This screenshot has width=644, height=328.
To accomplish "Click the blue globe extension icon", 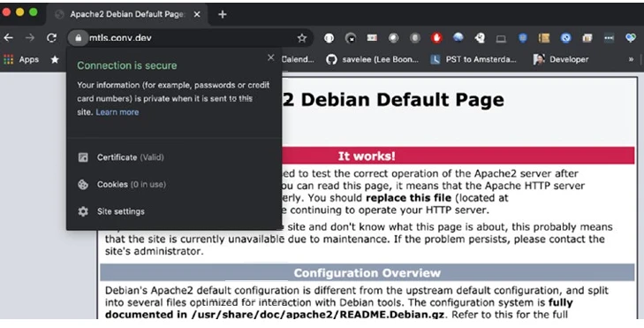I will (458, 38).
